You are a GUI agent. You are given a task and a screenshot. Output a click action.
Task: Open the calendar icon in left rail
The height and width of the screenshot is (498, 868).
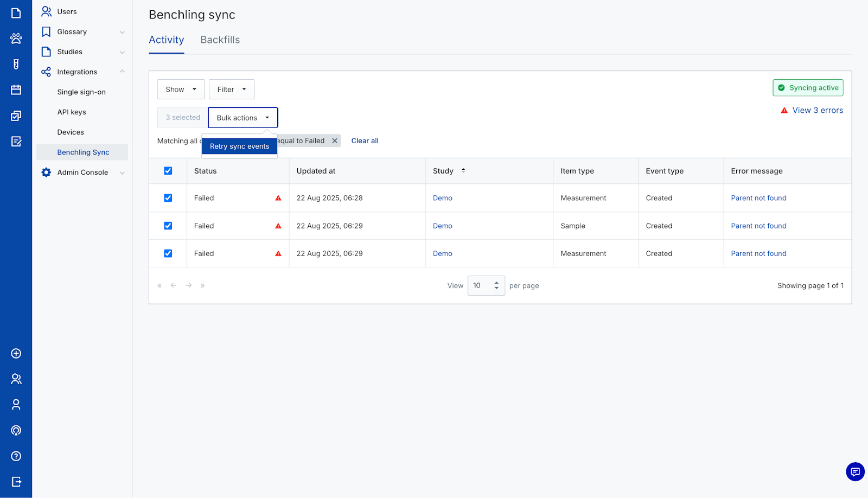click(x=16, y=90)
